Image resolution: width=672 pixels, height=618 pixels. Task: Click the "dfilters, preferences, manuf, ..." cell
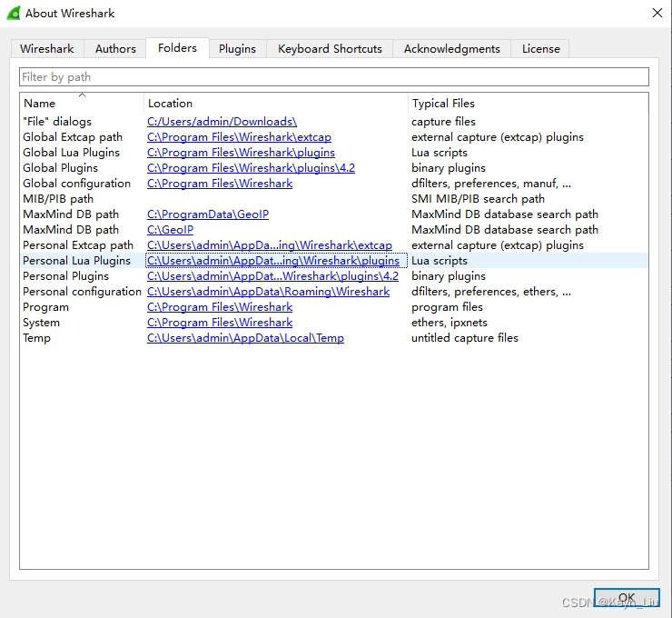[x=491, y=184]
